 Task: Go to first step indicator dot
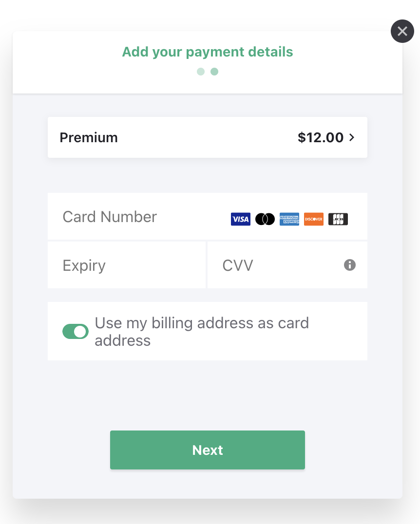[201, 72]
